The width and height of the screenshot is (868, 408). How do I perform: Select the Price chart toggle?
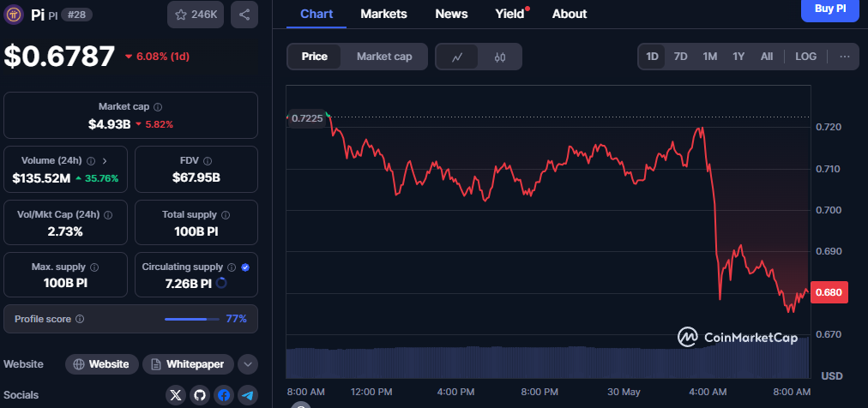tap(315, 57)
